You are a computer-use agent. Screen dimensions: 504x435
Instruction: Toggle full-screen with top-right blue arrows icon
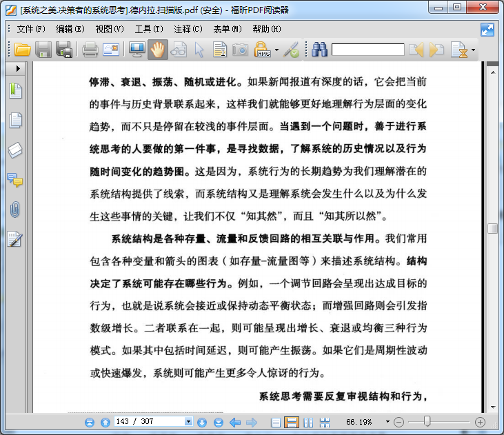[487, 30]
